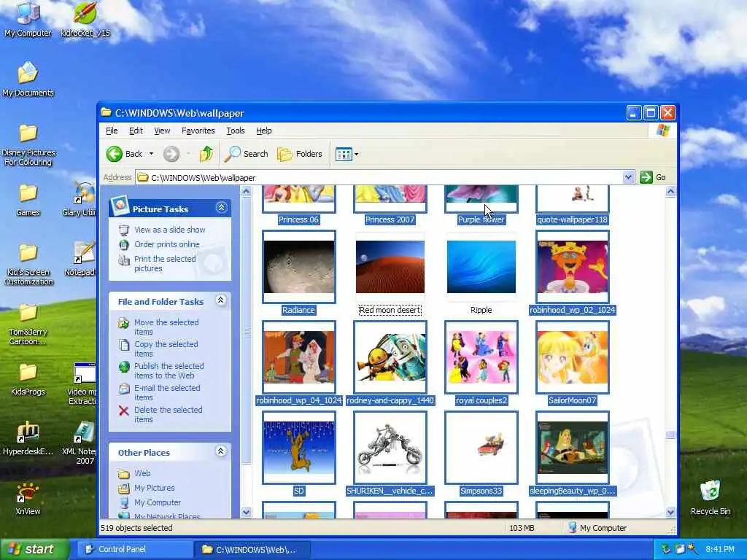Screen dimensions: 747x560
Task: Open My Pictures in Other Places
Action: [155, 488]
